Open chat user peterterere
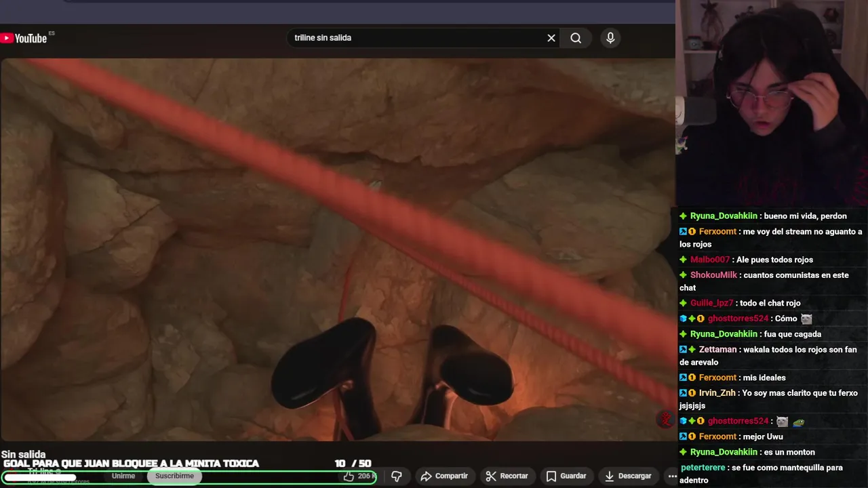The height and width of the screenshot is (488, 868). pyautogui.click(x=703, y=468)
